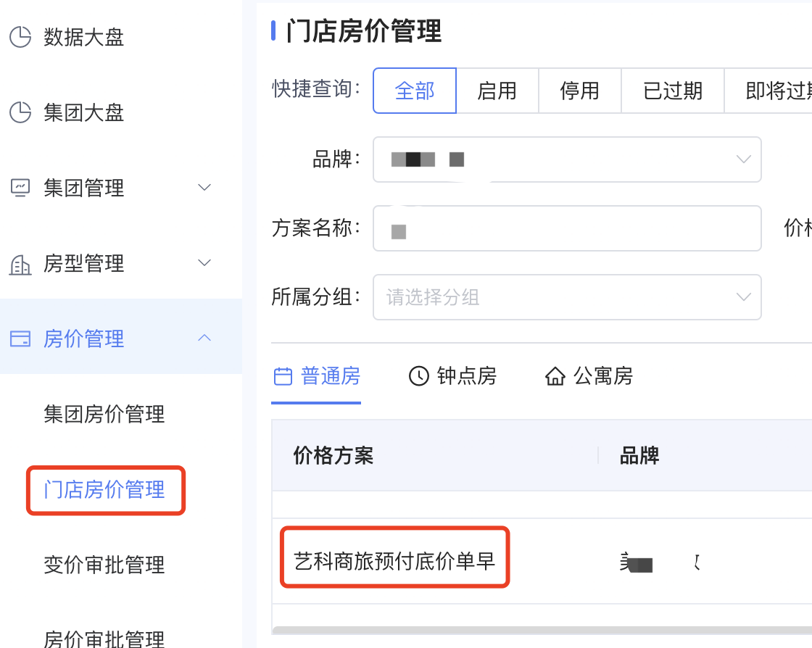Click the 方案名称 input field
This screenshot has height=648, width=812.
click(x=567, y=228)
